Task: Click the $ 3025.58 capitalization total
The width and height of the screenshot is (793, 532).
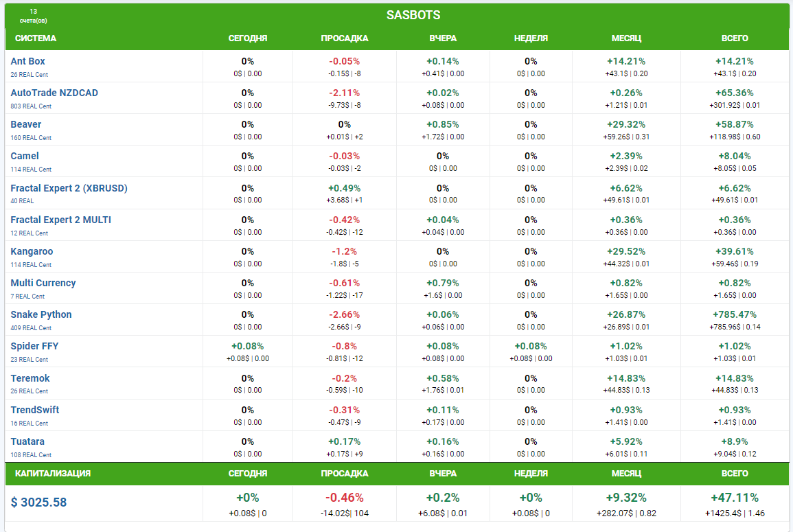Action: (39, 502)
